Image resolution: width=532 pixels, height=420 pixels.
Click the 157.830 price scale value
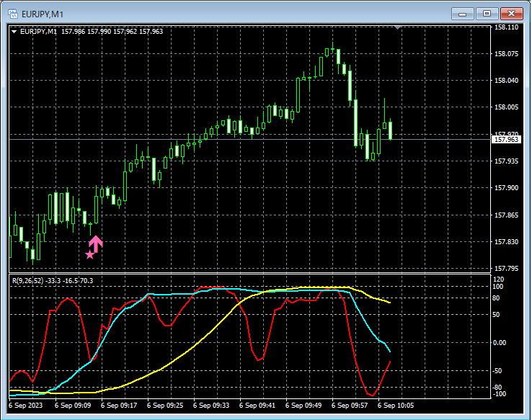click(506, 241)
